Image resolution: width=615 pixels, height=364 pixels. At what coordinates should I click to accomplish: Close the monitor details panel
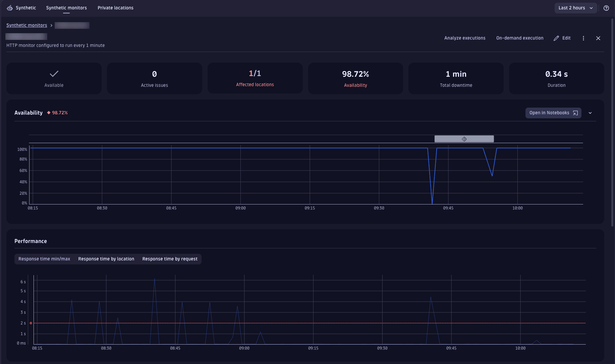click(x=598, y=38)
